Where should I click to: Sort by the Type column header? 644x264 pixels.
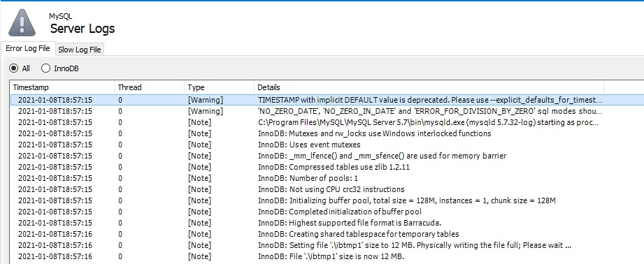pyautogui.click(x=219, y=87)
